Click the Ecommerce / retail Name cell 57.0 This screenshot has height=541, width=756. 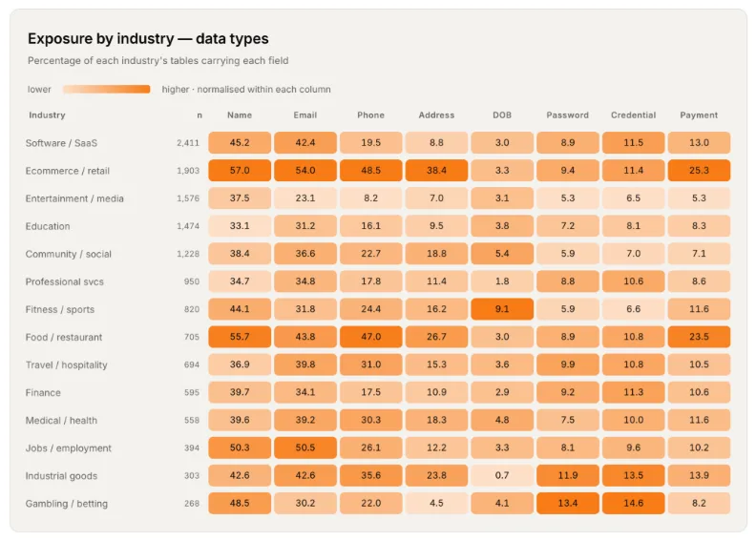[240, 171]
